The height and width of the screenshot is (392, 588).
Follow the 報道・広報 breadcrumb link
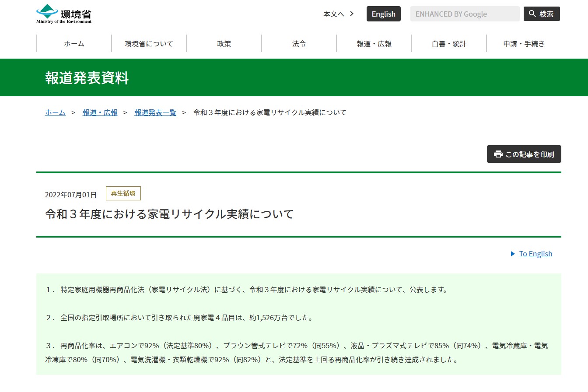[100, 112]
